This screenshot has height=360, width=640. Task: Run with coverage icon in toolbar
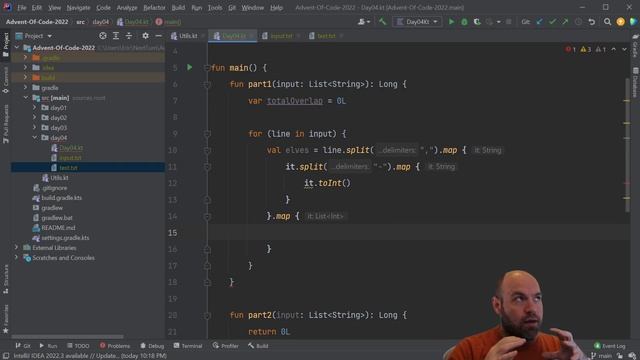pos(477,22)
